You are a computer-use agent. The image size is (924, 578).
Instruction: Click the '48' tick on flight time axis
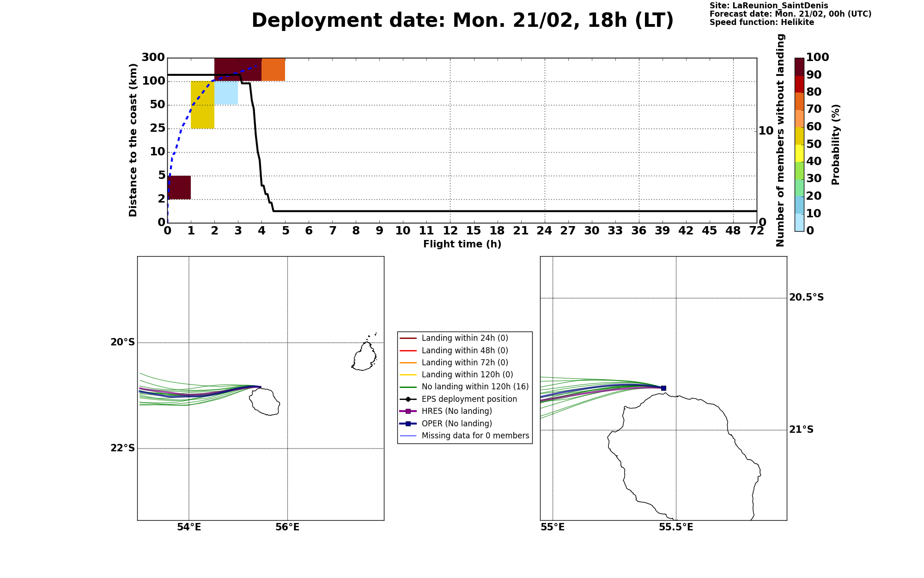[x=733, y=231]
